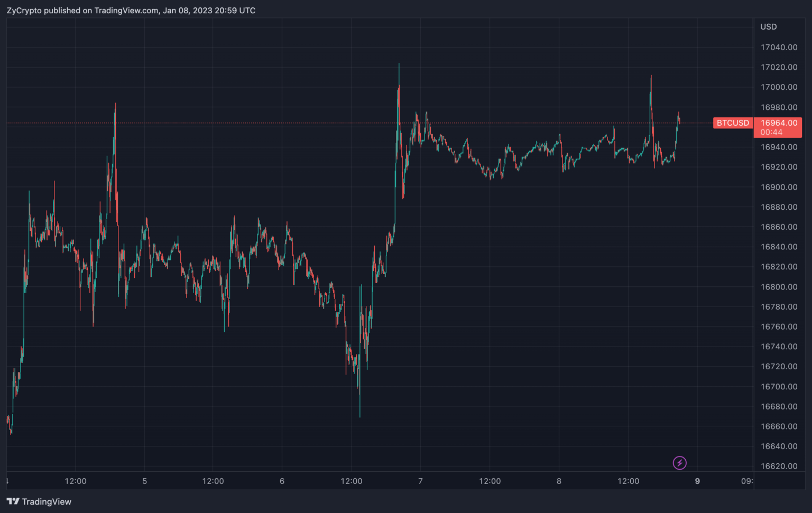Click the 17020.00 price axis label
The image size is (812, 513).
coord(779,67)
